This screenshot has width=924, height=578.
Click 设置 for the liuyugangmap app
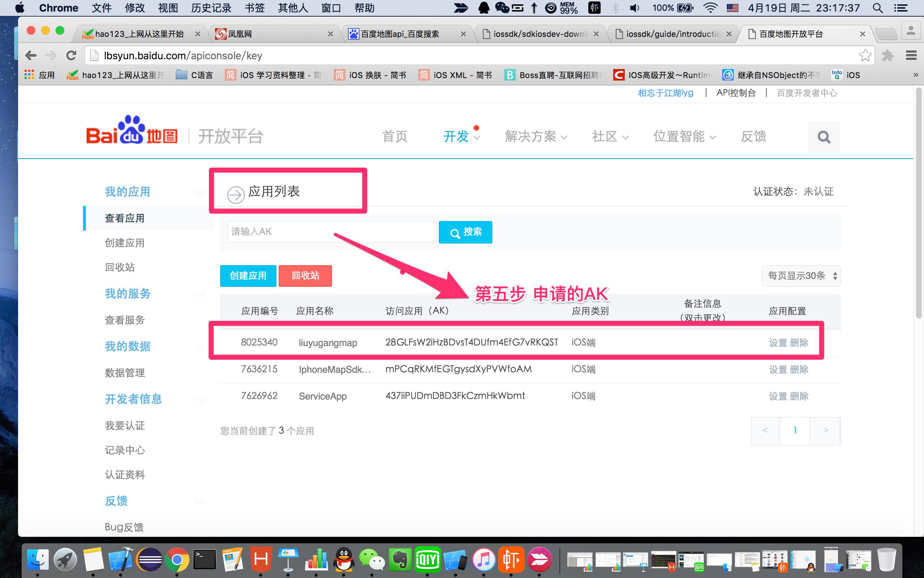click(778, 343)
